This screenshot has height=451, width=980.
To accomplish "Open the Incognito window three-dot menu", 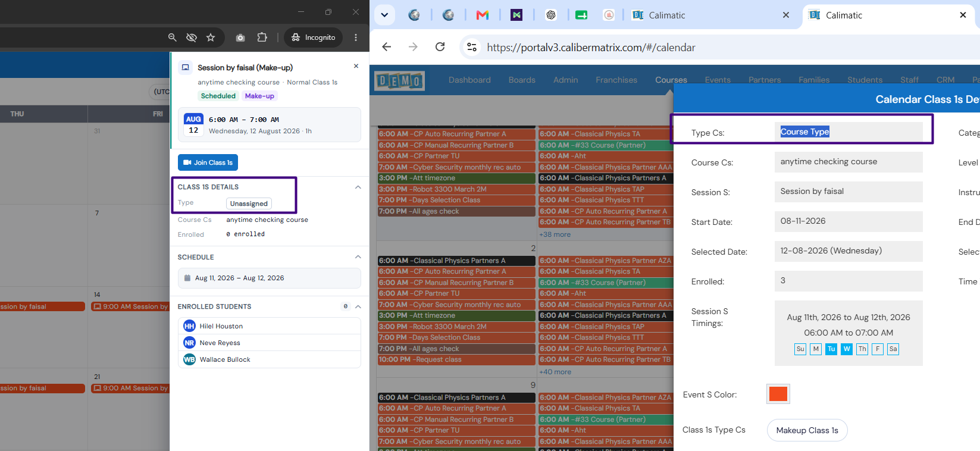I will pyautogui.click(x=356, y=37).
